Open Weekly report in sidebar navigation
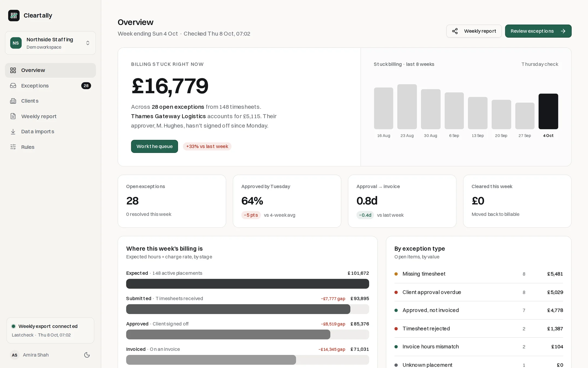 point(50,116)
